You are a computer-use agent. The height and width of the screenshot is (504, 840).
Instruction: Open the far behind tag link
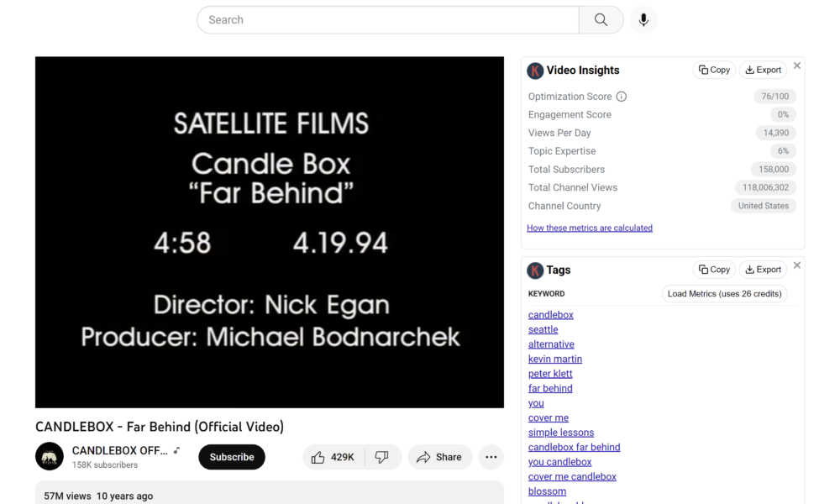click(550, 388)
